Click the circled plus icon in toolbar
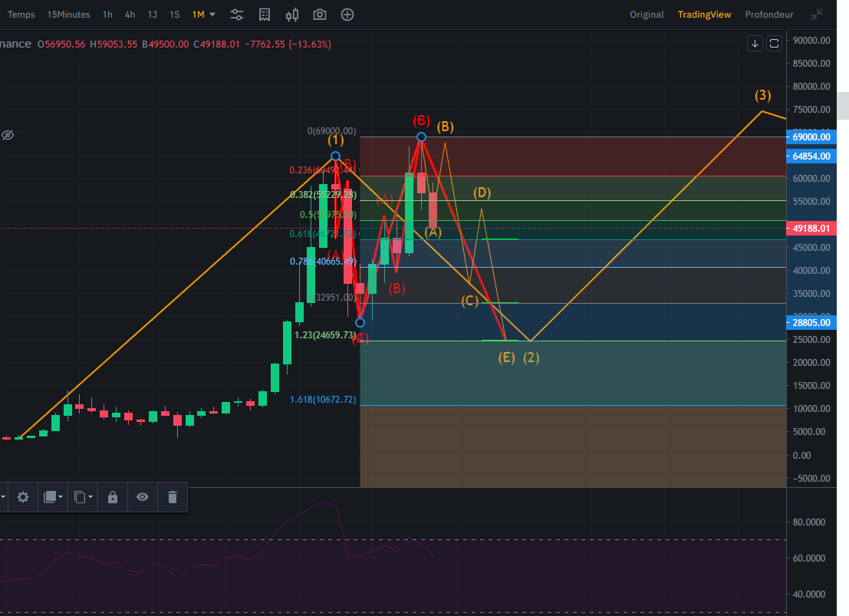849x616 pixels. point(347,15)
